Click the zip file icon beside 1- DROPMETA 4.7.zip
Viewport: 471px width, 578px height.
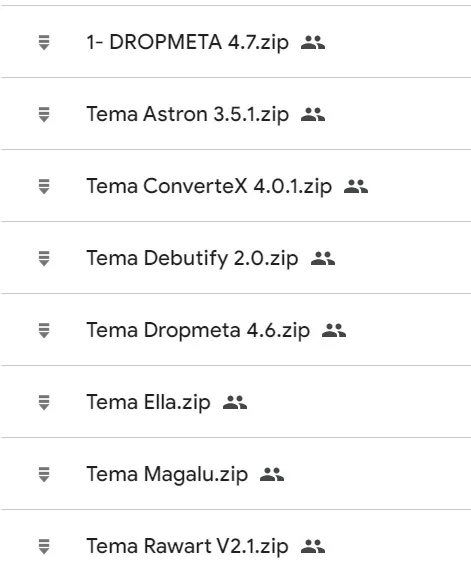click(x=44, y=42)
